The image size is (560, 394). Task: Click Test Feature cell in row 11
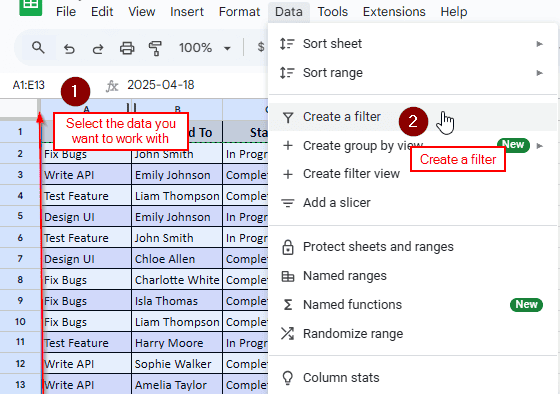point(86,343)
